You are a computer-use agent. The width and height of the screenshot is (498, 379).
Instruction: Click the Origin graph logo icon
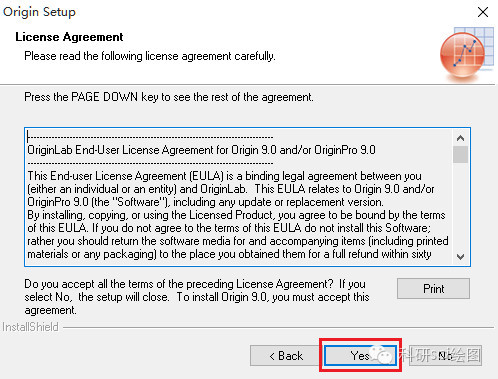[x=466, y=53]
